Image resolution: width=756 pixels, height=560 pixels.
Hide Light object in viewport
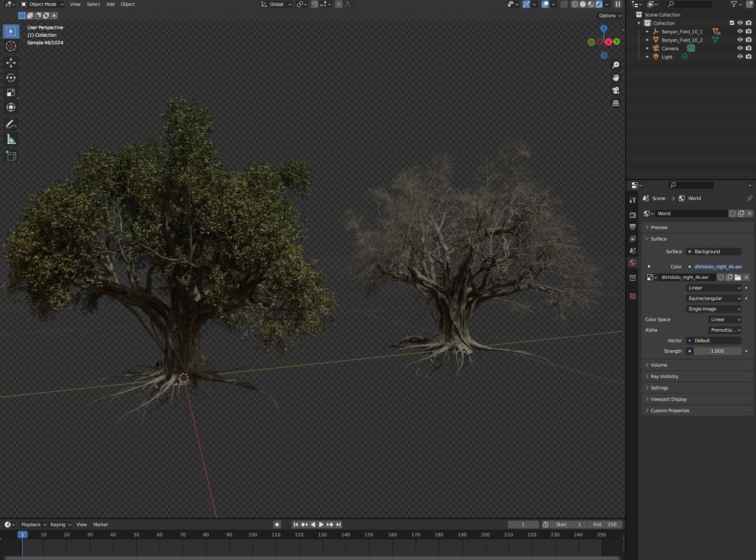coord(740,57)
